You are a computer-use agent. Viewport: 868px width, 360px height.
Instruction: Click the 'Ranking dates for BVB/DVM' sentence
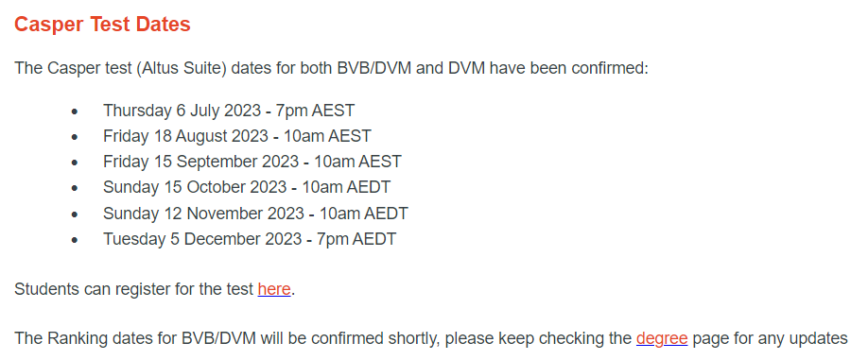430,338
